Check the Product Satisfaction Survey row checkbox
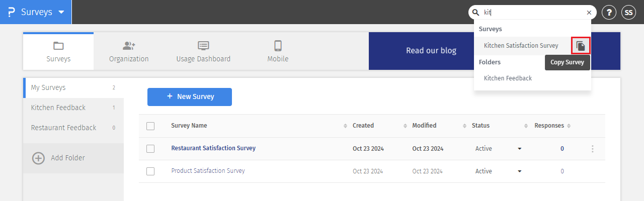The width and height of the screenshot is (644, 201). [x=150, y=171]
